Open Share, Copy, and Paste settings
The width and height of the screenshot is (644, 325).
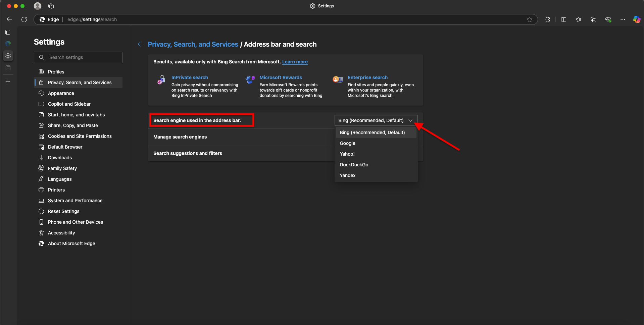[78, 125]
